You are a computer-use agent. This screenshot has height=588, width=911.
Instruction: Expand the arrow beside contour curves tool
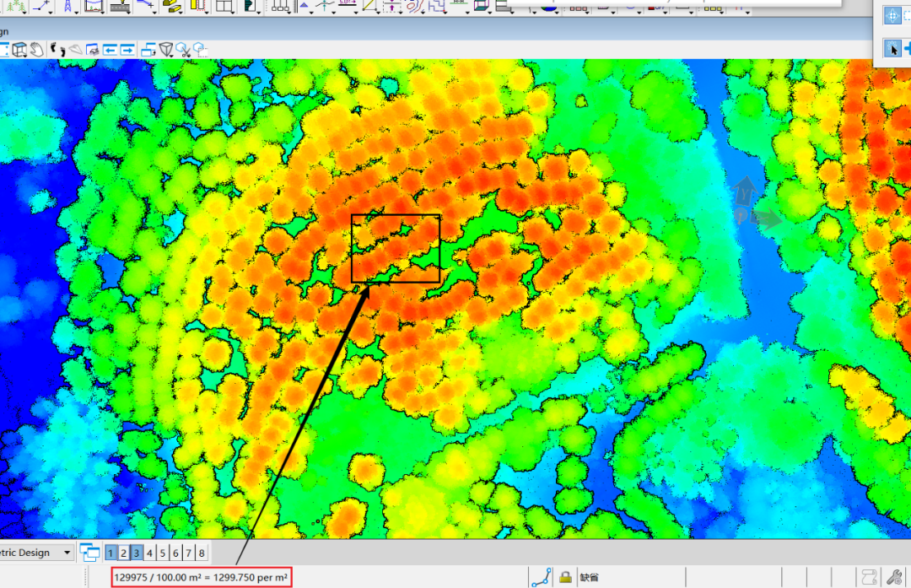click(423, 12)
